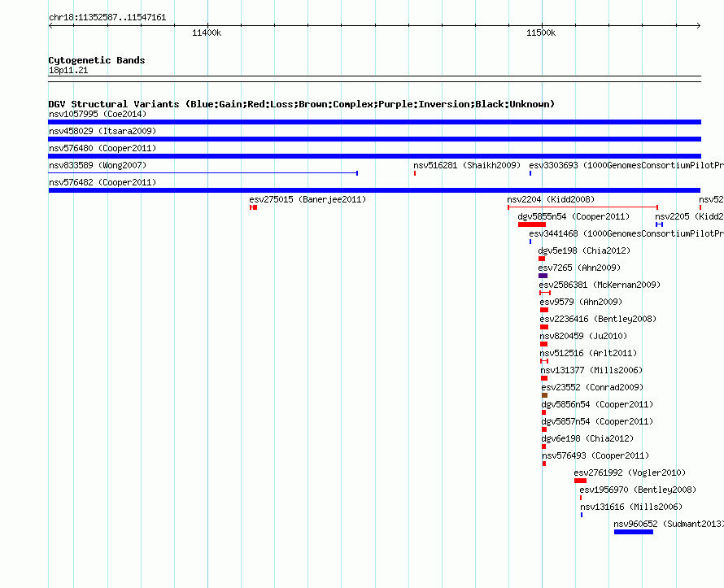Select the esv2236416 (Bentley2008) label
The height and width of the screenshot is (588, 724).
pos(598,319)
